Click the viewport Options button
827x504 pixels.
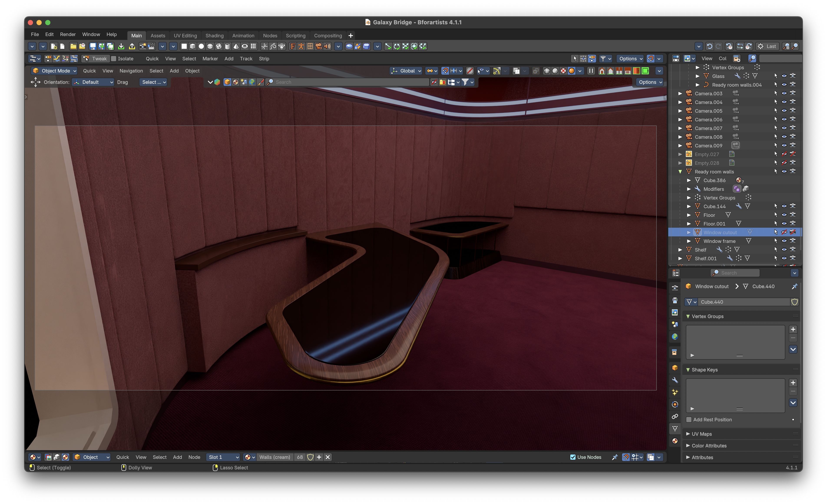(x=650, y=82)
